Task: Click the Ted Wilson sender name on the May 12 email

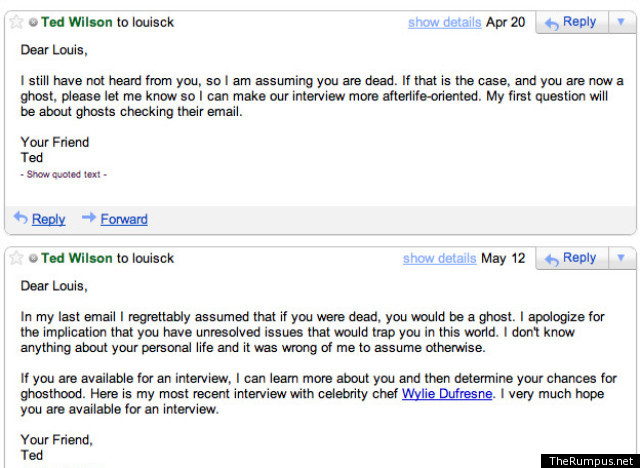Action: pyautogui.click(x=77, y=258)
